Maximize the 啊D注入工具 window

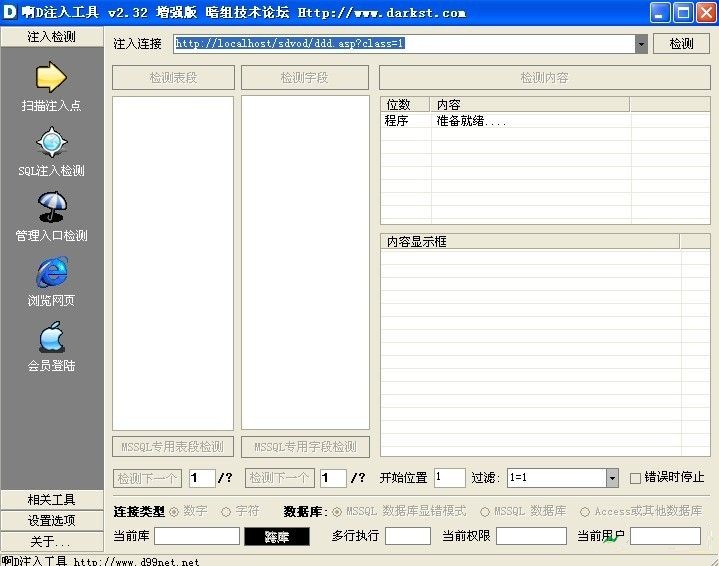click(x=683, y=12)
